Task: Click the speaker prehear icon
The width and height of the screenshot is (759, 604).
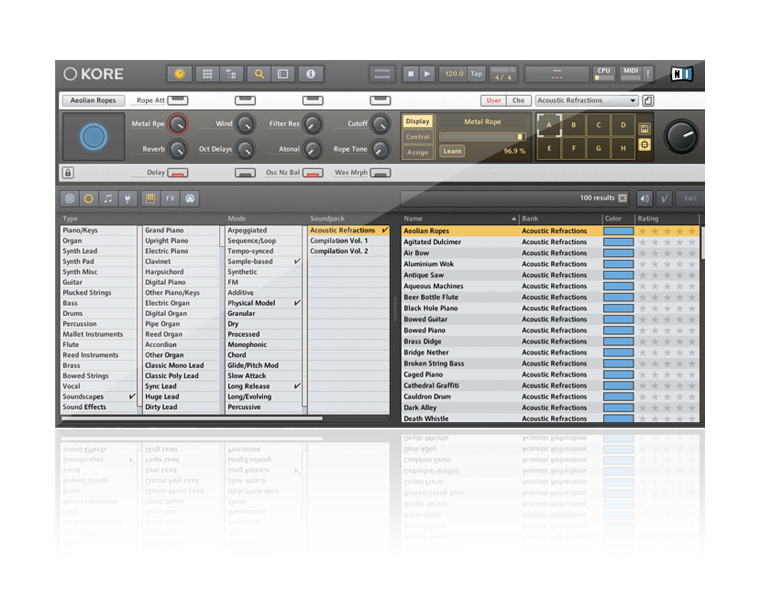Action: (x=644, y=198)
